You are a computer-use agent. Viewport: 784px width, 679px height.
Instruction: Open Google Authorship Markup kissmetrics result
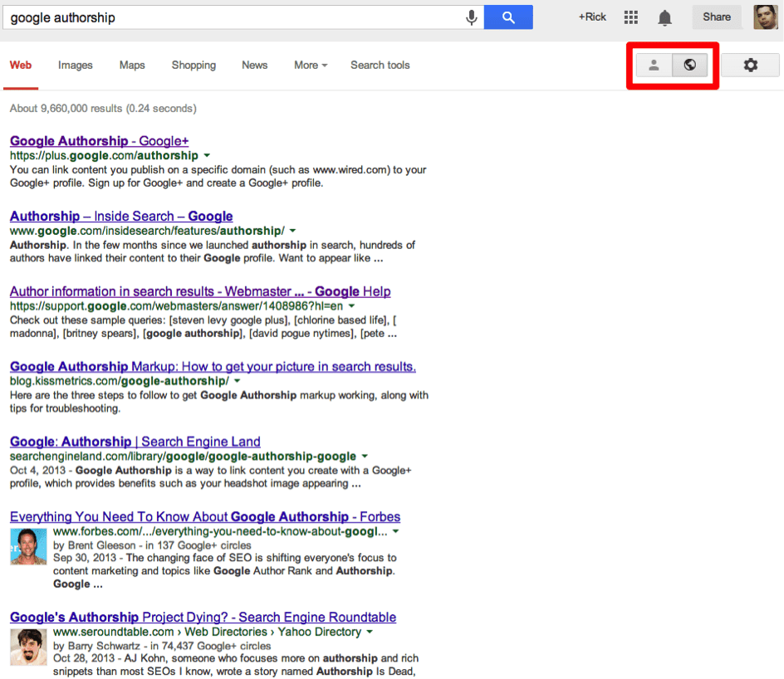pos(213,367)
